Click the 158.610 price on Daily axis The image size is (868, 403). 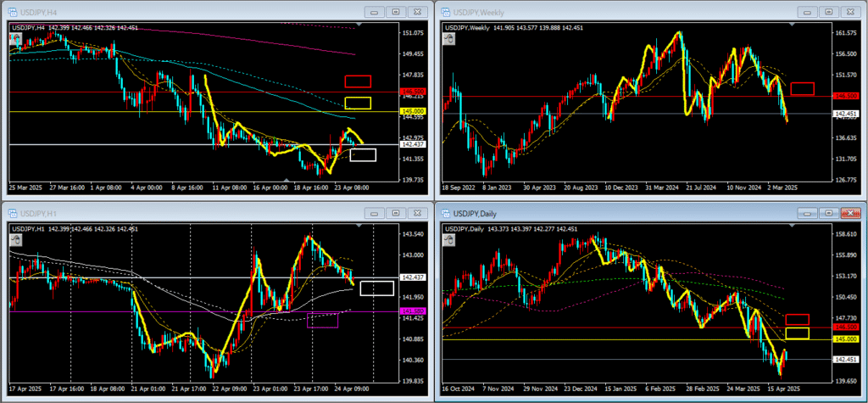(x=846, y=234)
